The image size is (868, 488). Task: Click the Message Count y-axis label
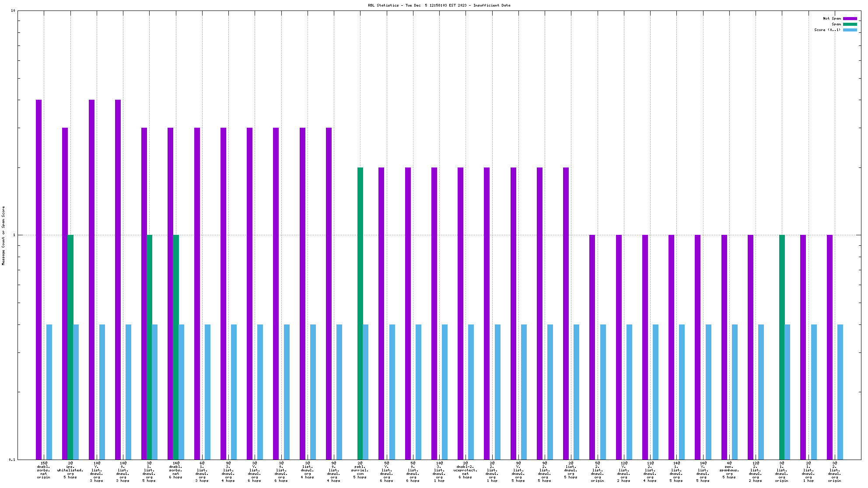(3, 235)
